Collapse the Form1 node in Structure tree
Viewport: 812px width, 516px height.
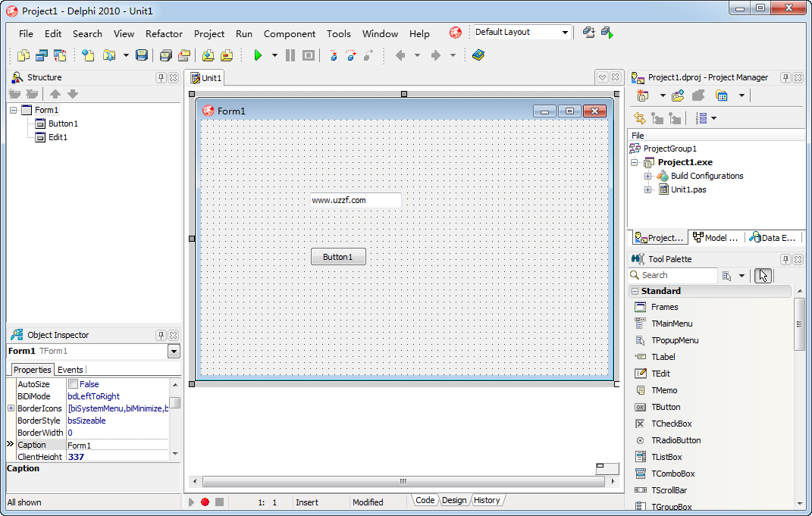(14, 110)
